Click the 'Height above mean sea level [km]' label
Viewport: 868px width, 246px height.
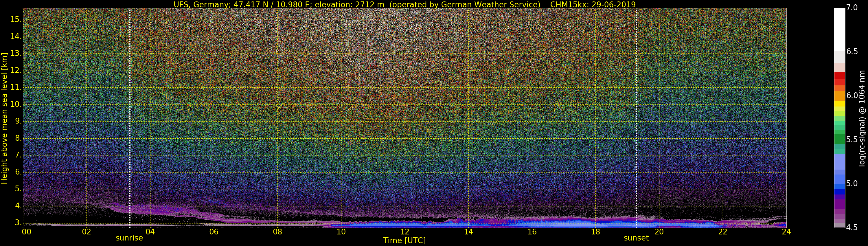4,118
